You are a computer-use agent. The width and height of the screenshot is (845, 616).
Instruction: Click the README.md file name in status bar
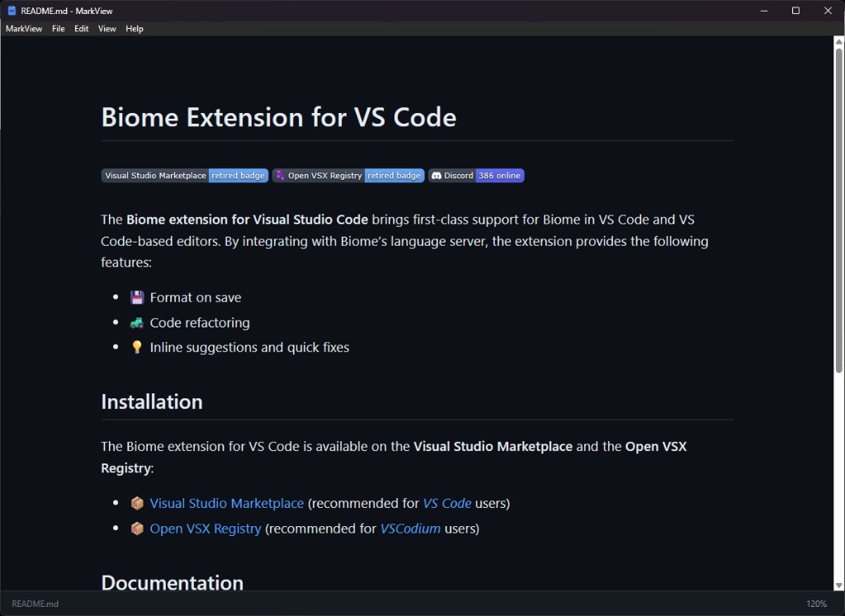pyautogui.click(x=35, y=604)
